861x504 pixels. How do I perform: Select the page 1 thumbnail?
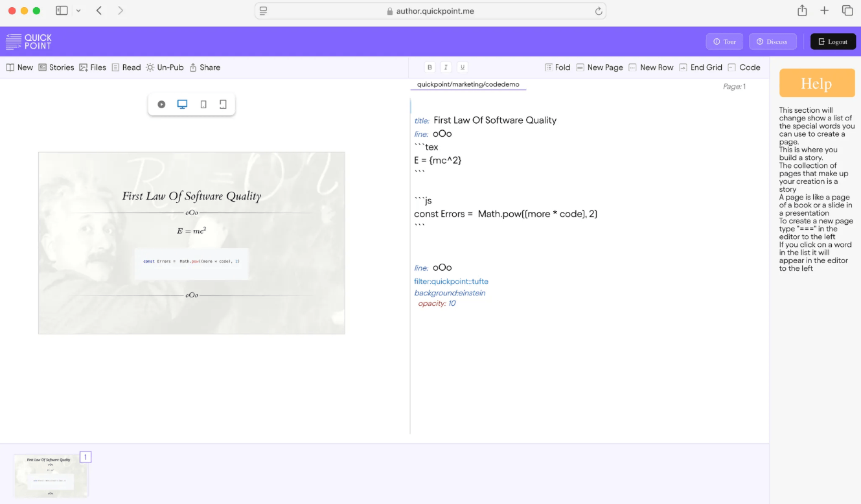[51, 475]
